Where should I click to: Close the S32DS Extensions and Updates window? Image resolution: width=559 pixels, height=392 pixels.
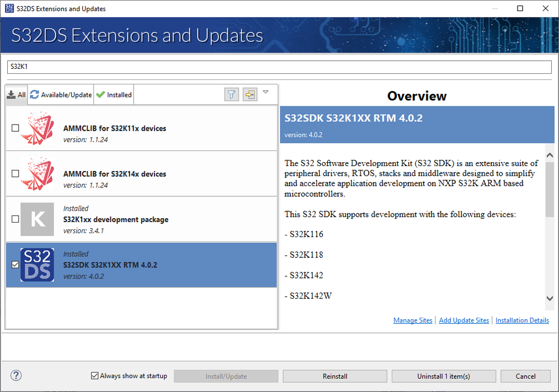pyautogui.click(x=546, y=8)
